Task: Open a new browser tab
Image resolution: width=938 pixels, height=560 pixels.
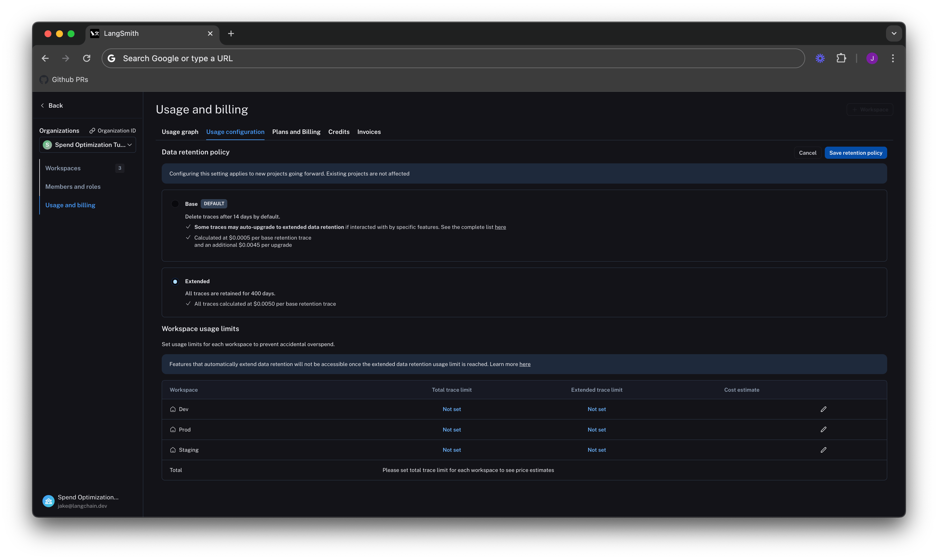Action: click(x=231, y=33)
